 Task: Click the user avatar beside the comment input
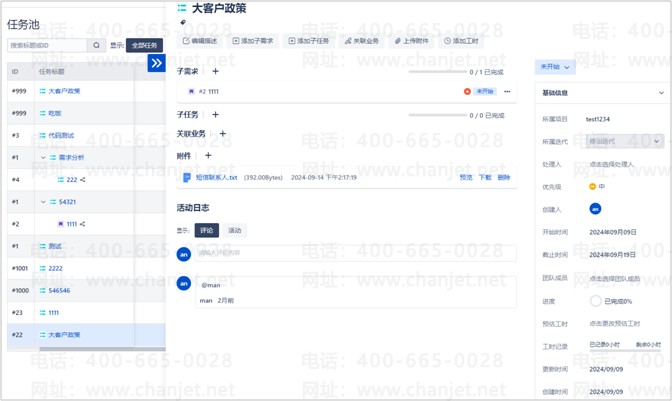coord(184,254)
